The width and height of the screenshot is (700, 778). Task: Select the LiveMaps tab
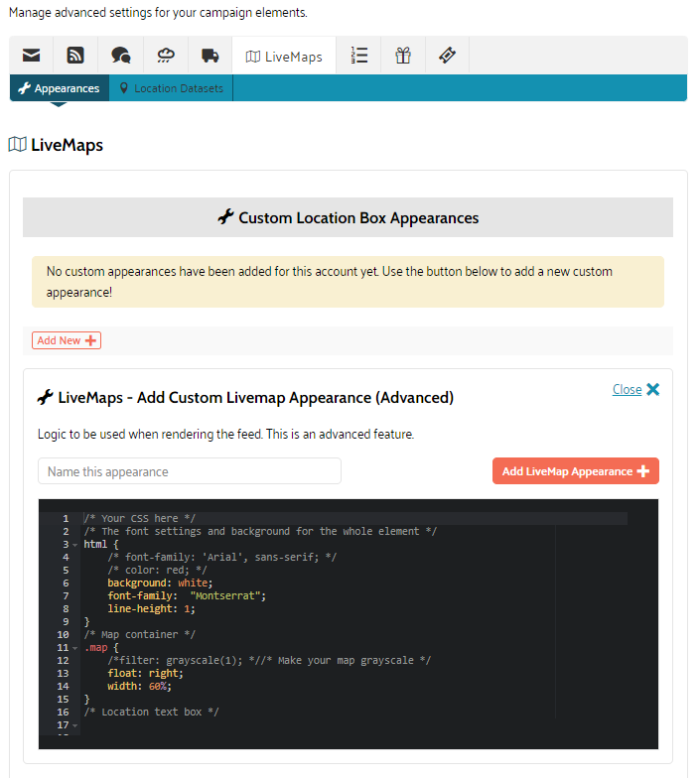[284, 56]
